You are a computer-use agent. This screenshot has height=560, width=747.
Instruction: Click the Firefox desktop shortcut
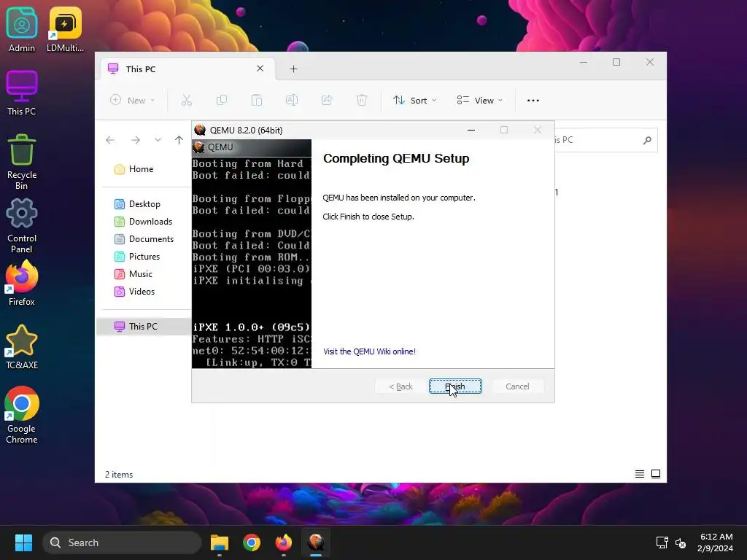coord(21,284)
